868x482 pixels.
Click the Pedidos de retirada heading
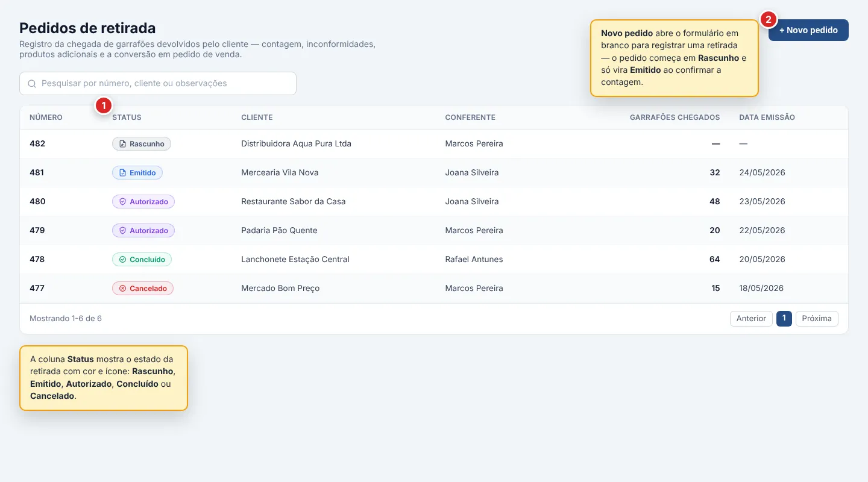click(x=87, y=28)
